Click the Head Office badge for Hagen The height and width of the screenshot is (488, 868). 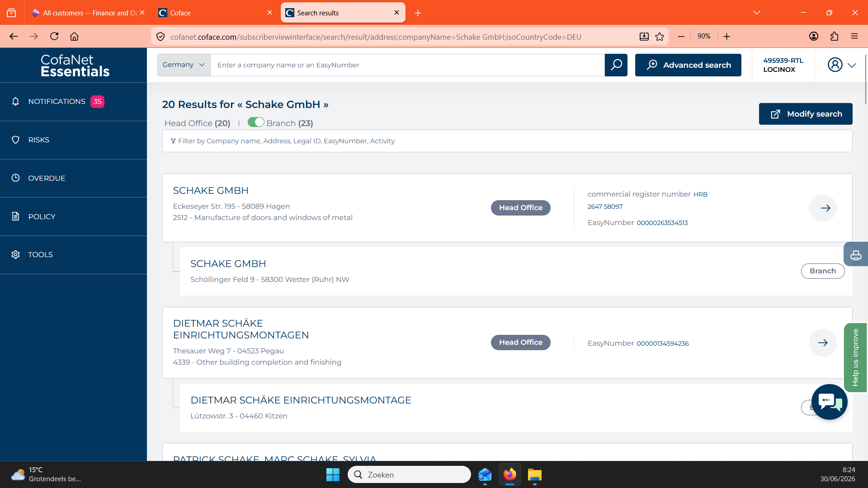521,208
